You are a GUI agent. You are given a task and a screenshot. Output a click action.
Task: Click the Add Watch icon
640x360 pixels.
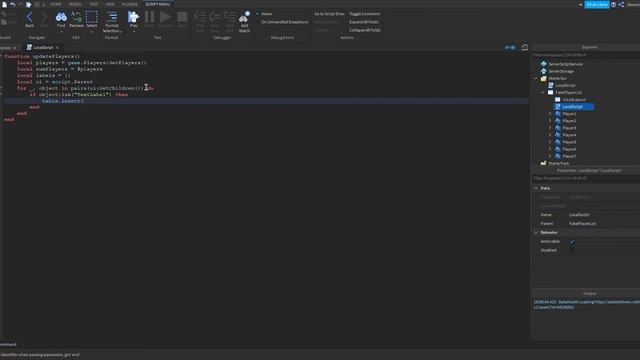(x=244, y=17)
